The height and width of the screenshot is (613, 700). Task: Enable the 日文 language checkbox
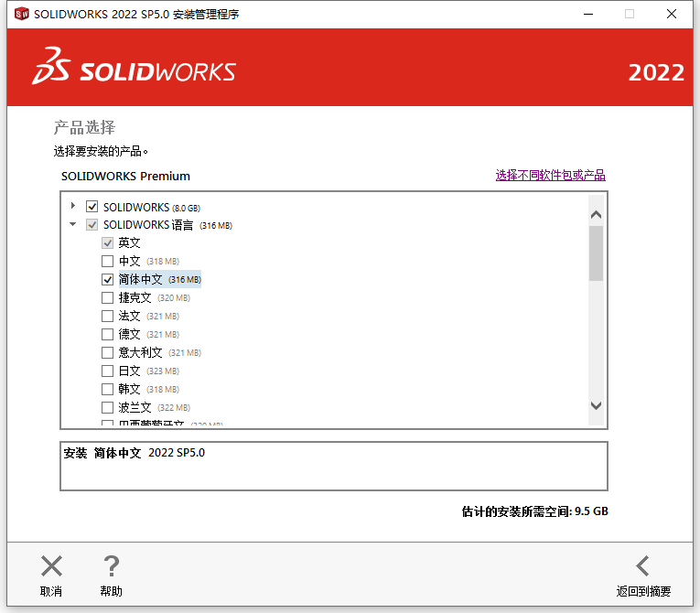[107, 371]
